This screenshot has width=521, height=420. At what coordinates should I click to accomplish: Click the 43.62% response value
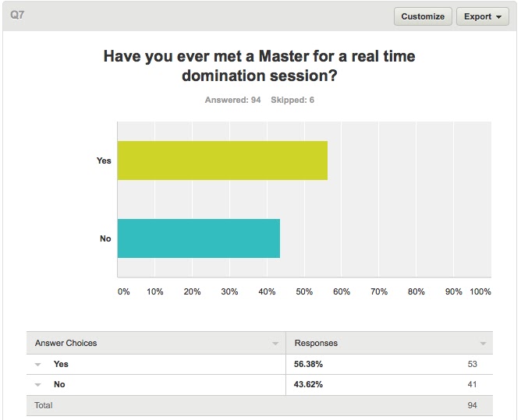coord(308,384)
